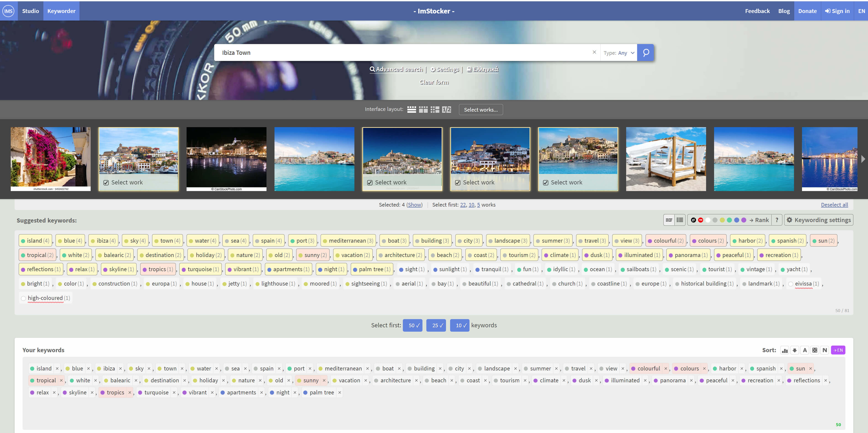Sort keywords randomly with dice icon
The height and width of the screenshot is (433, 868).
point(814,350)
